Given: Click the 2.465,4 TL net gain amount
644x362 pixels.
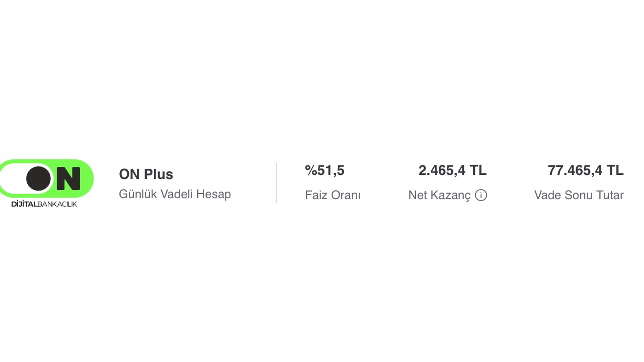Looking at the screenshot, I should coord(453,170).
